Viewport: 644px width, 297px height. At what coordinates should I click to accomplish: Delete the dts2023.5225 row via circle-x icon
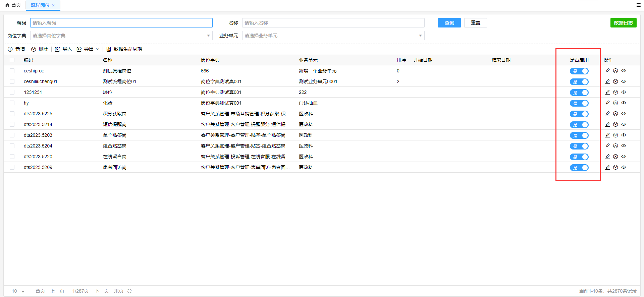(615, 114)
